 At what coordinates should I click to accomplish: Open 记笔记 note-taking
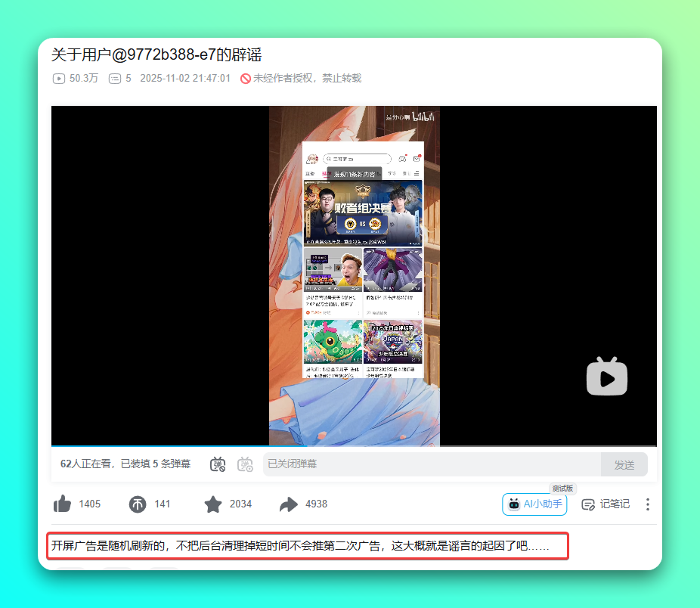tap(606, 504)
